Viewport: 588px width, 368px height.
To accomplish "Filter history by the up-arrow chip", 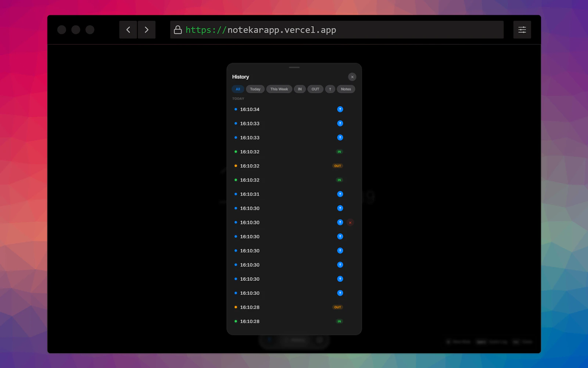I will 330,89.
